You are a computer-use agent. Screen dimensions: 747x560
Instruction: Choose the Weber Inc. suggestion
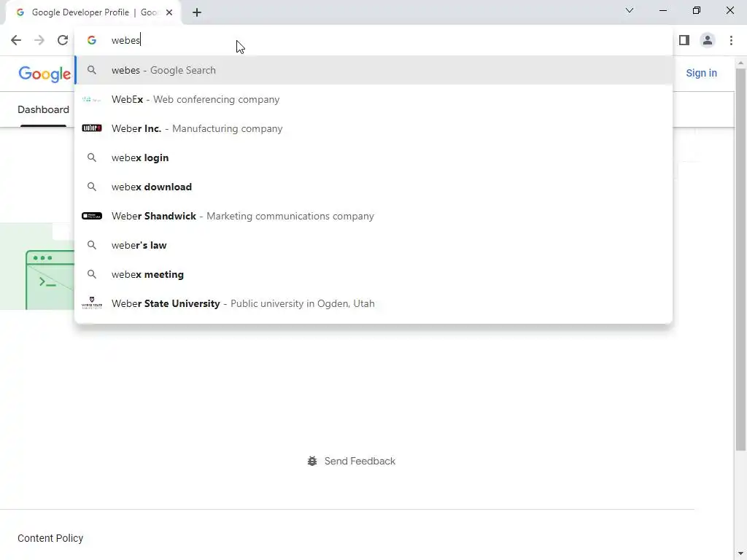(373, 128)
